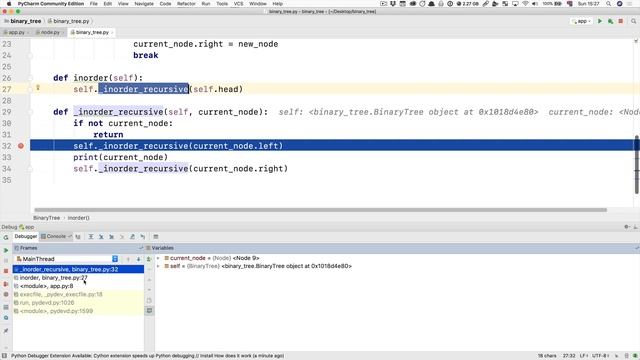
Task: Hide the Debug tool window
Action: point(636,227)
